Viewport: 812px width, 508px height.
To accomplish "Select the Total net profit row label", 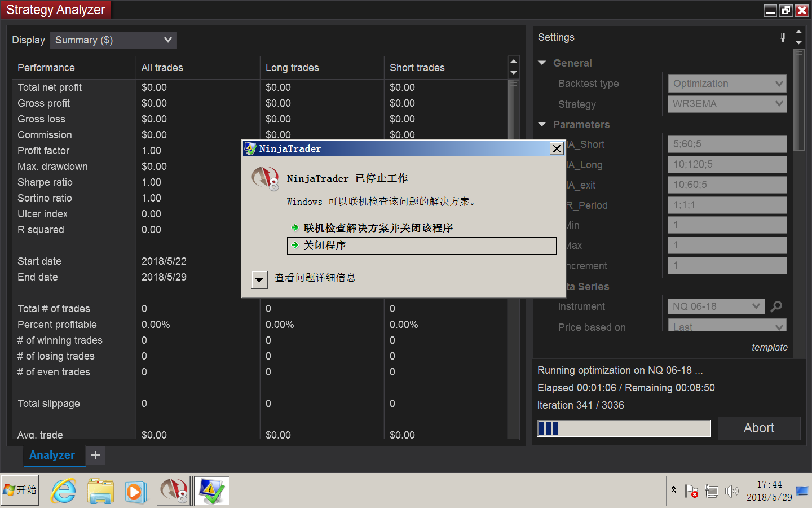I will tap(50, 87).
